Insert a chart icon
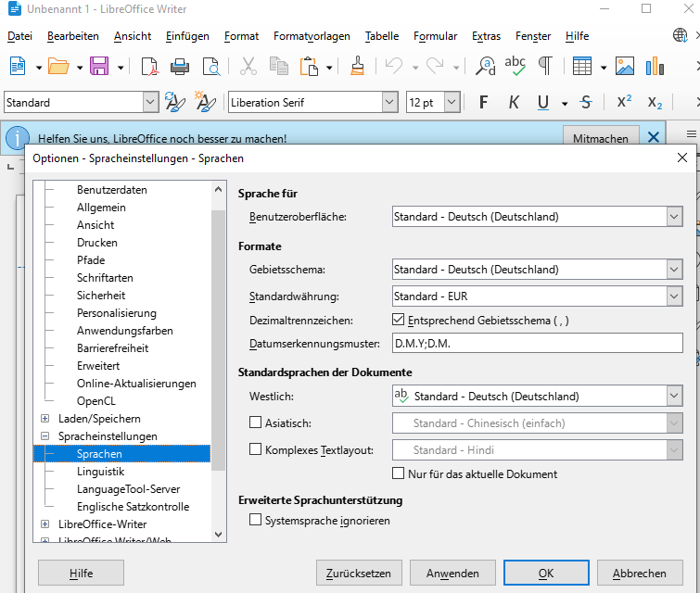The image size is (700, 593). [655, 67]
